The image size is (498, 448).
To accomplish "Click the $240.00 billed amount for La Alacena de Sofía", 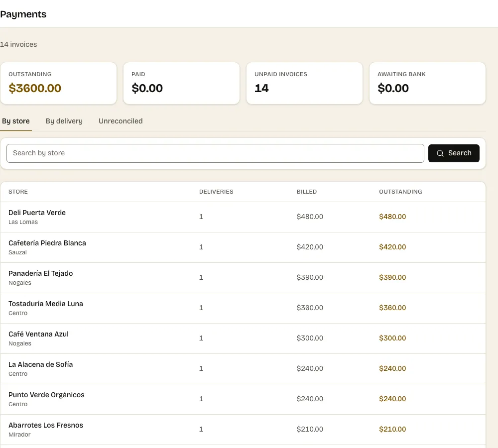I will [x=310, y=369].
